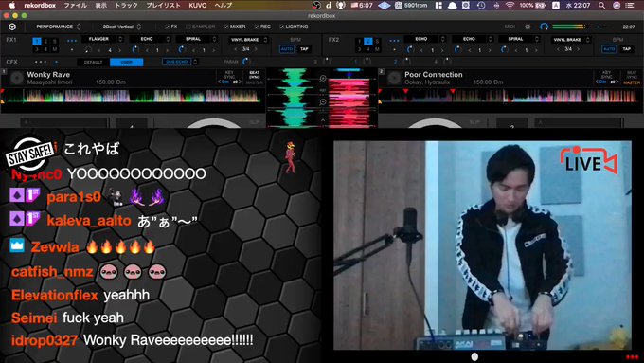
Task: Select the CFX USER bank button
Action: tap(127, 62)
